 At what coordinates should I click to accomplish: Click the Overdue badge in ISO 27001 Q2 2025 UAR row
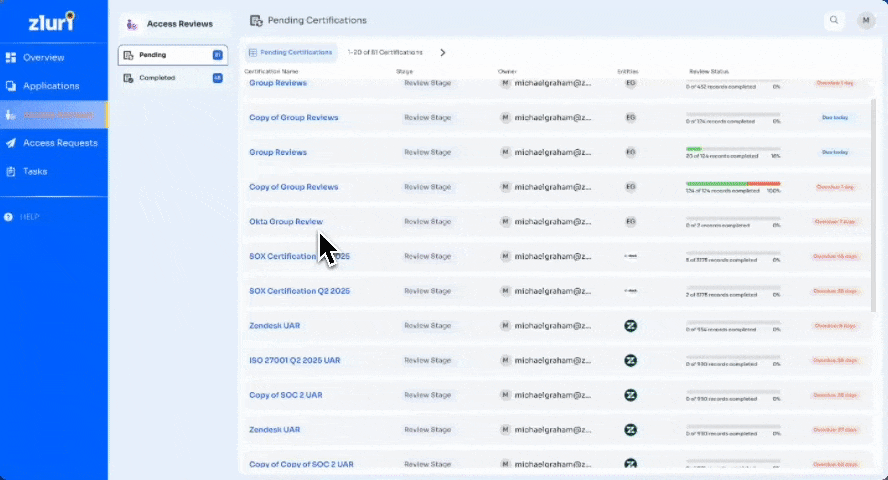[x=835, y=360]
